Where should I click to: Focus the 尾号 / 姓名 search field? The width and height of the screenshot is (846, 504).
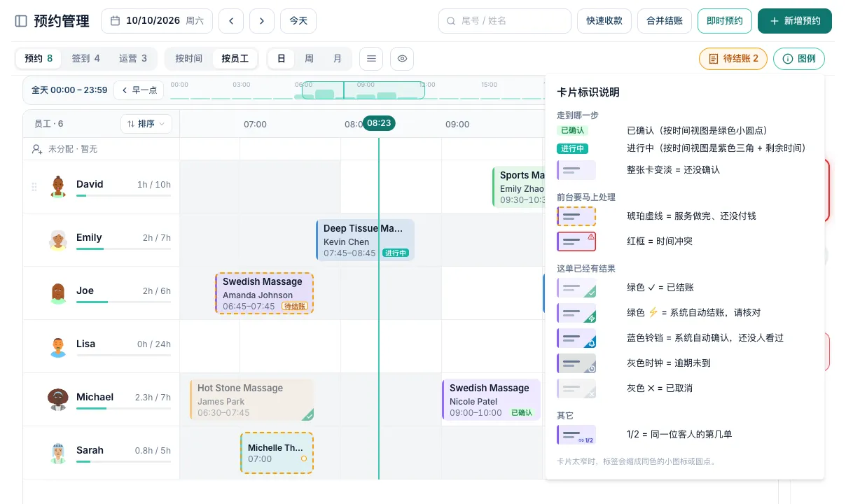click(505, 21)
